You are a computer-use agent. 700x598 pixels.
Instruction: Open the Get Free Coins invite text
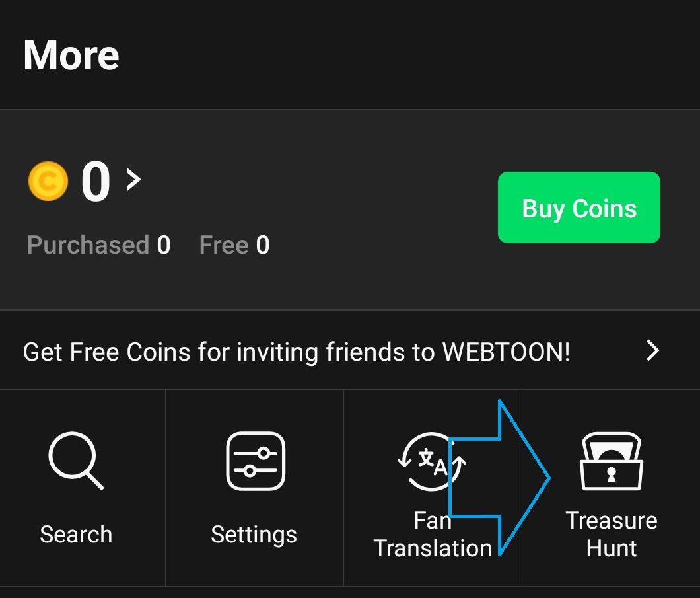point(296,352)
